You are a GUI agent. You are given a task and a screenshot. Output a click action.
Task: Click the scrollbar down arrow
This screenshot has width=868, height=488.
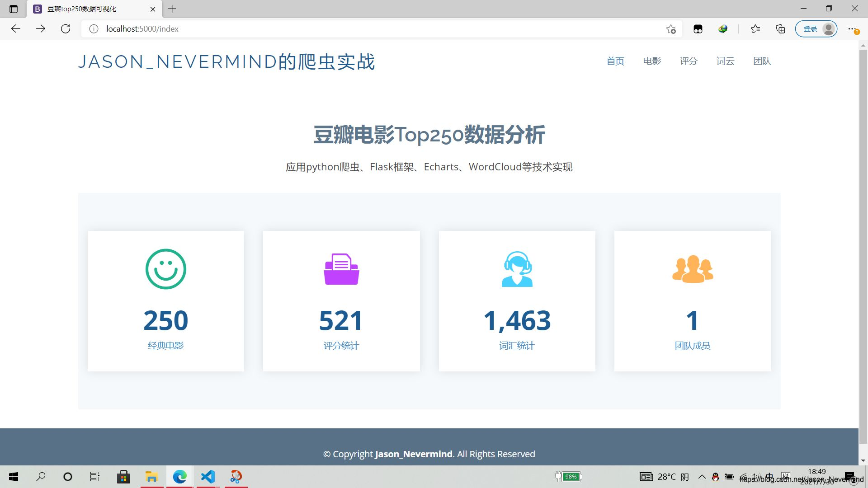coord(863,460)
